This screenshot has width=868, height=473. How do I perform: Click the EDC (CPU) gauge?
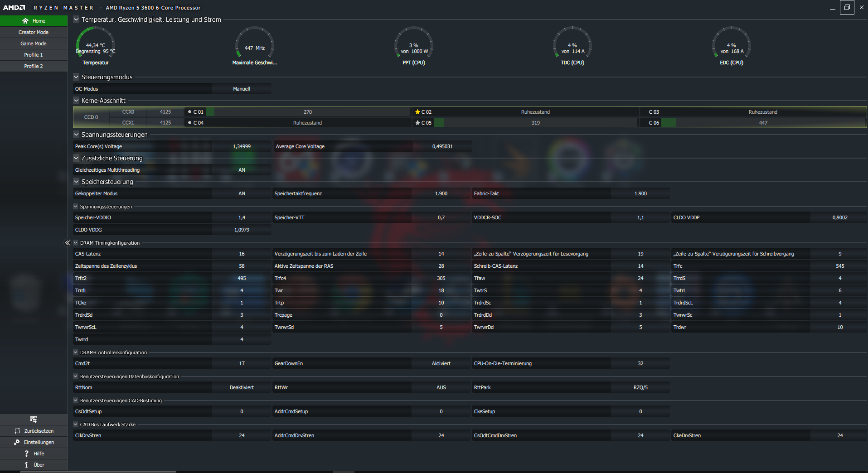tap(732, 46)
